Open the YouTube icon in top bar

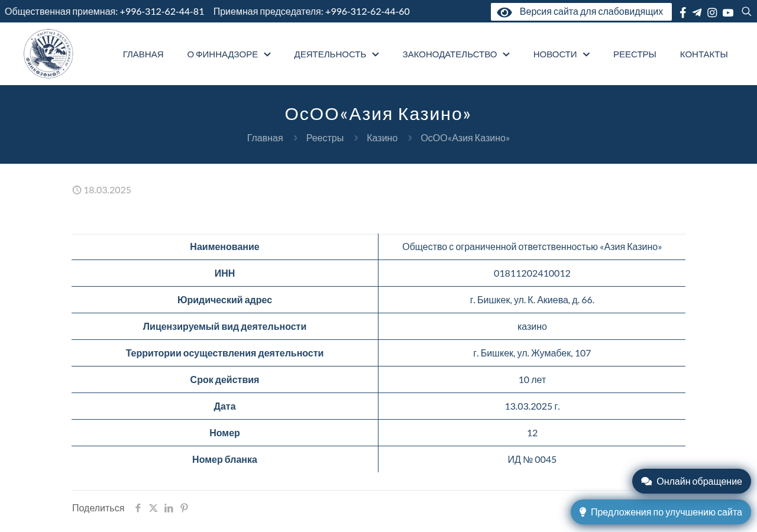point(728,12)
